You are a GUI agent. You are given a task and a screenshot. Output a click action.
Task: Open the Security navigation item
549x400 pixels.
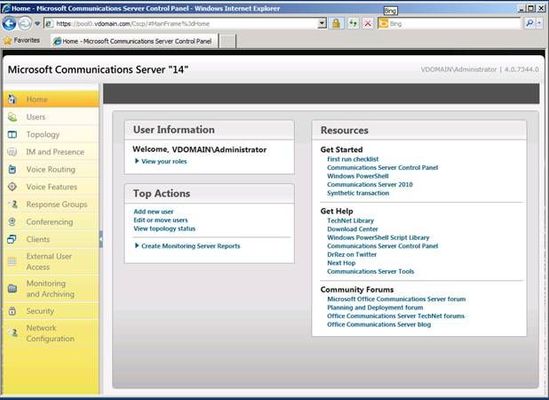52,311
